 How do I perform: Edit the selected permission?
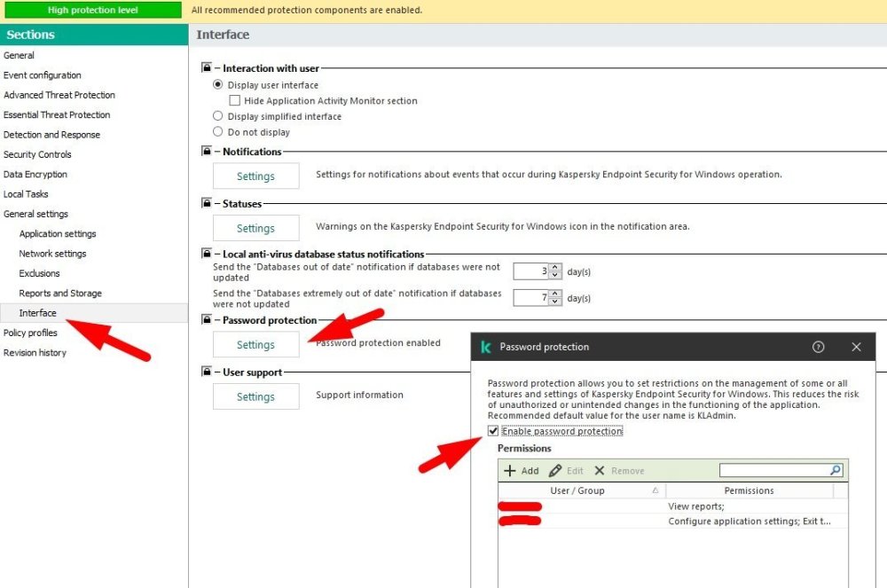(x=566, y=470)
